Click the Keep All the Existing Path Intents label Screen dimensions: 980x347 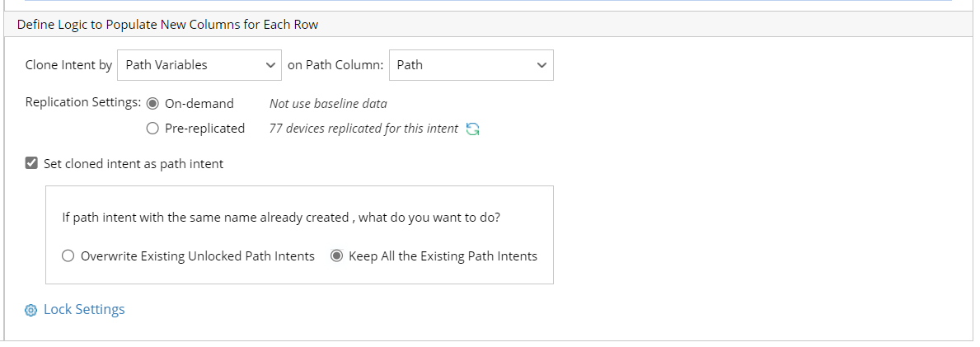(443, 256)
